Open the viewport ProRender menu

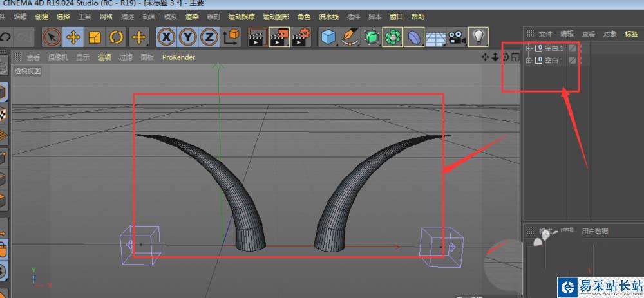click(178, 57)
